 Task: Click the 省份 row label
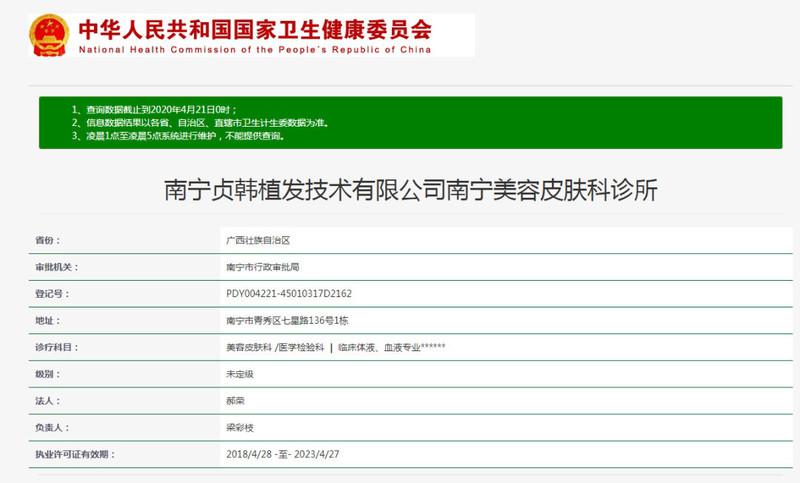pyautogui.click(x=48, y=241)
